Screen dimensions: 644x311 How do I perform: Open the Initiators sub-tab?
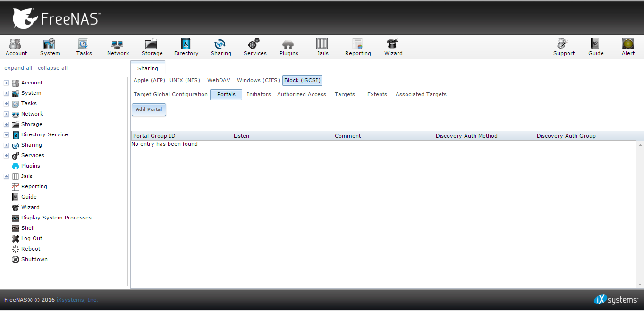pyautogui.click(x=259, y=94)
